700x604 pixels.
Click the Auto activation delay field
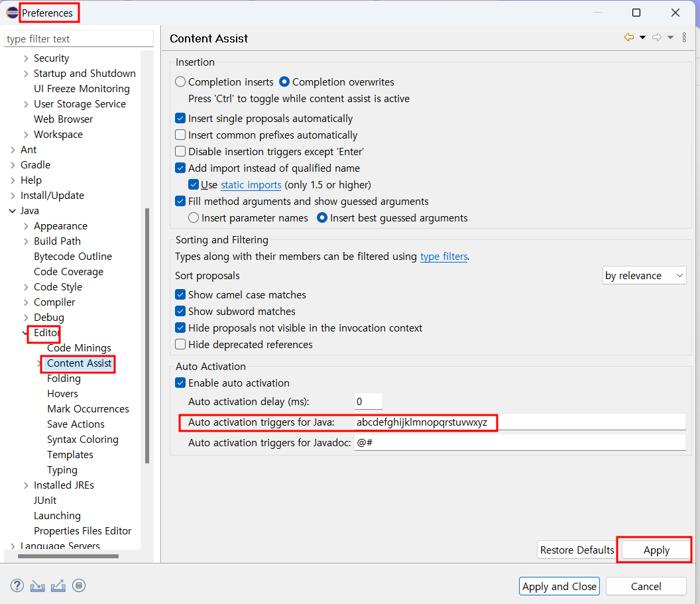pyautogui.click(x=369, y=401)
